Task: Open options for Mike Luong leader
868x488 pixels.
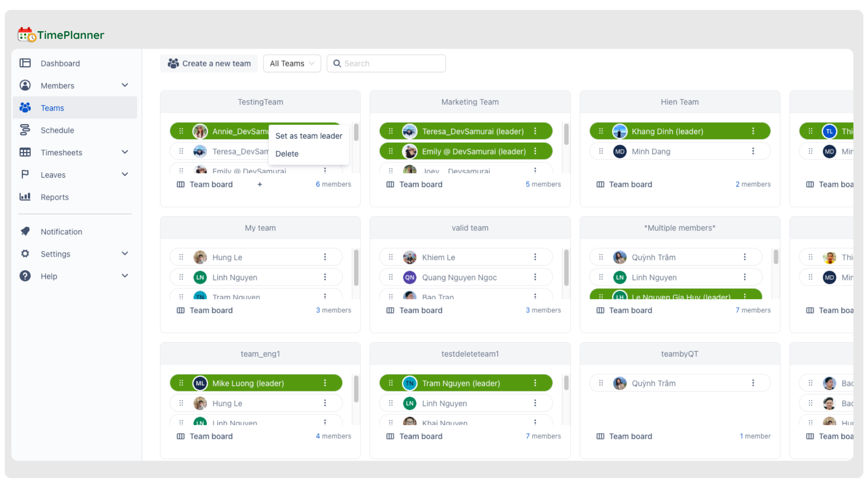Action: (325, 383)
